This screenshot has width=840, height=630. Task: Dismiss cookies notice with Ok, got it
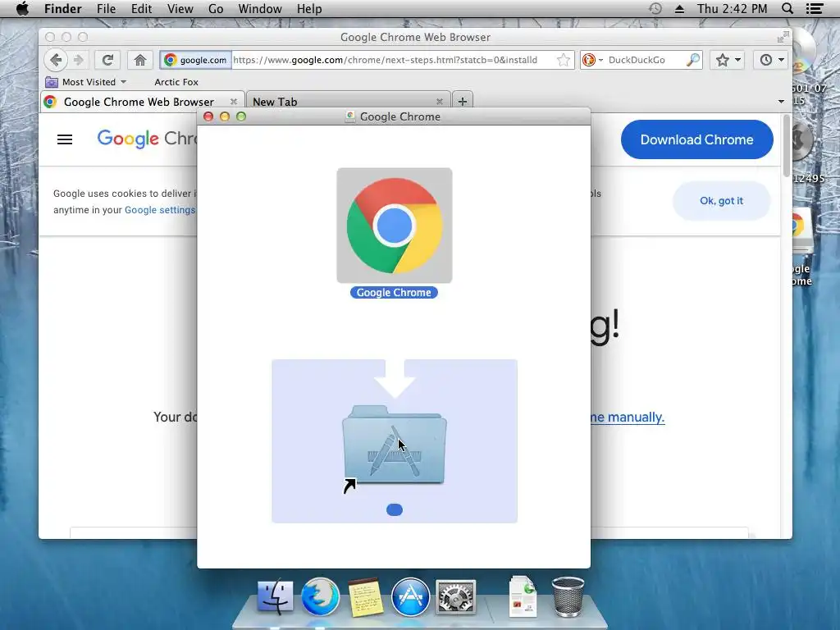721,201
